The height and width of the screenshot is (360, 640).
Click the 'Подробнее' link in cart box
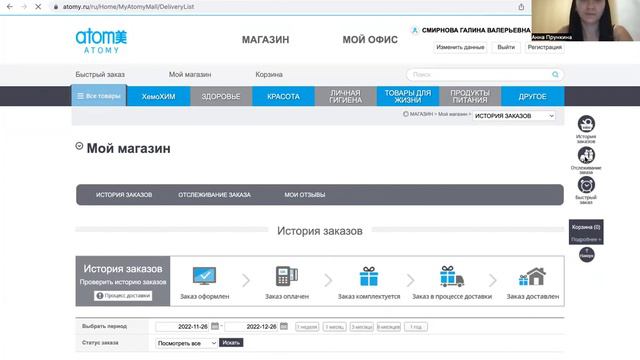(586, 240)
